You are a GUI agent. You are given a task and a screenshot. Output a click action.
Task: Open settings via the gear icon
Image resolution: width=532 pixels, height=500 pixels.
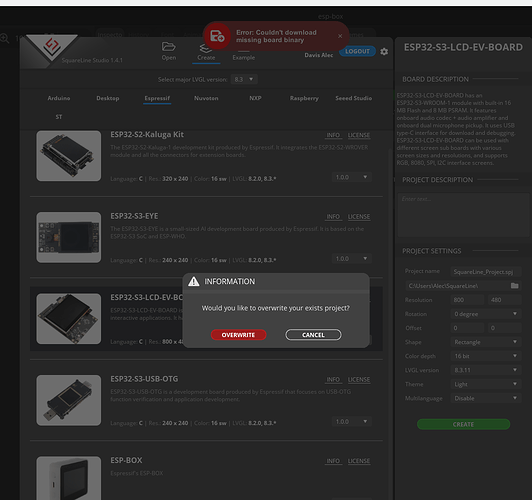click(x=384, y=52)
